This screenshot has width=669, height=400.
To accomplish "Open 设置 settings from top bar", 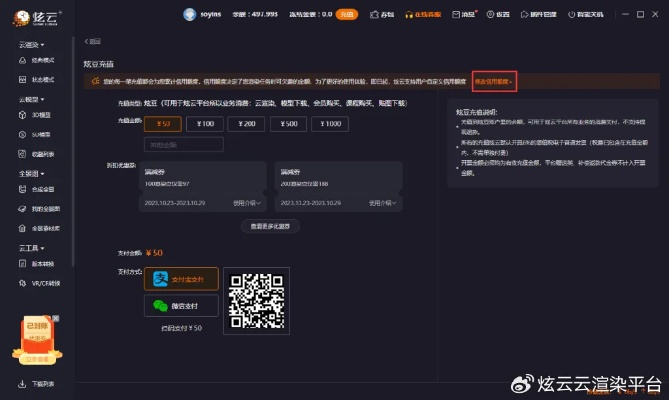I will pos(498,15).
